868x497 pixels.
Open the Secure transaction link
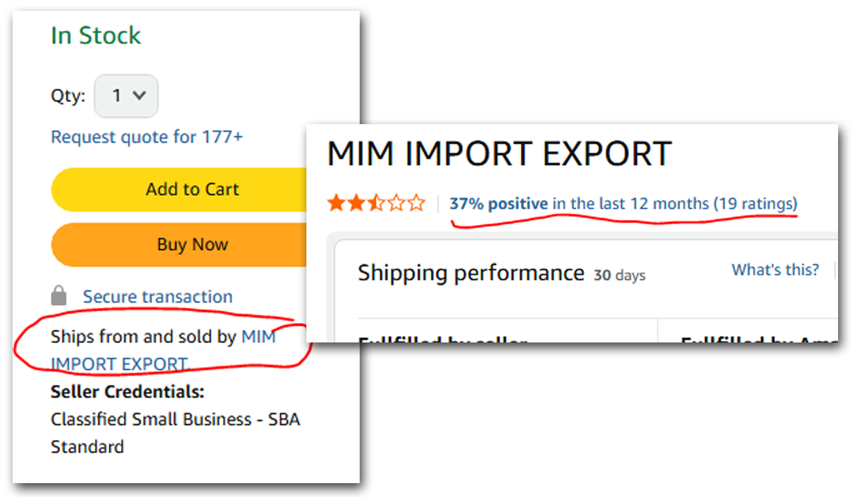point(158,297)
